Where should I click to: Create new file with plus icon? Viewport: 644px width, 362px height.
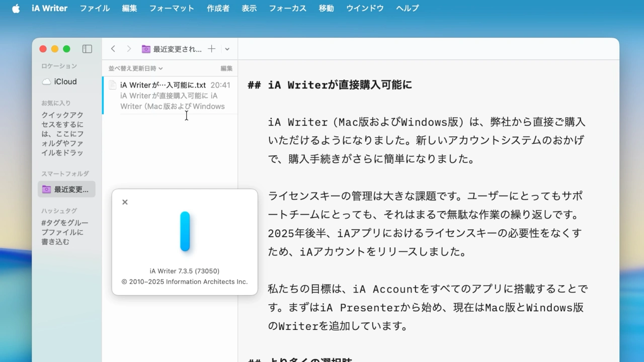[x=212, y=49]
